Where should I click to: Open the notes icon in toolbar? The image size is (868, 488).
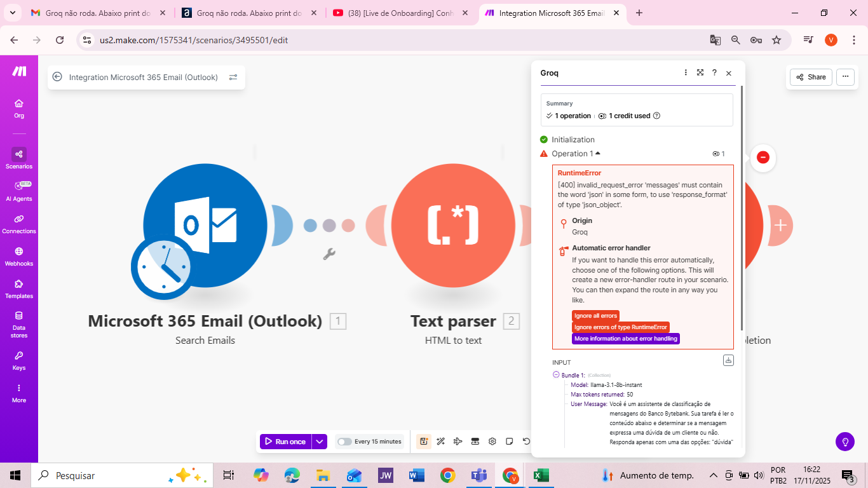[x=509, y=442]
